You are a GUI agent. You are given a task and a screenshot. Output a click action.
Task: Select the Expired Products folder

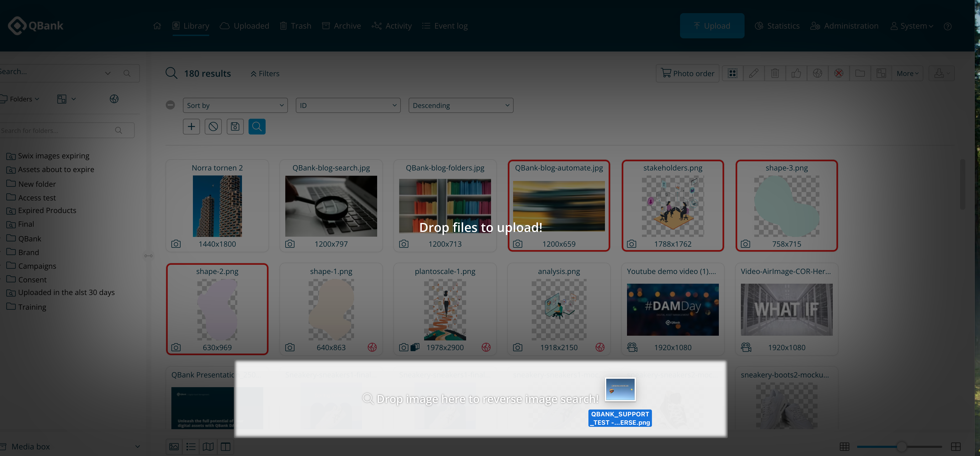tap(41, 210)
